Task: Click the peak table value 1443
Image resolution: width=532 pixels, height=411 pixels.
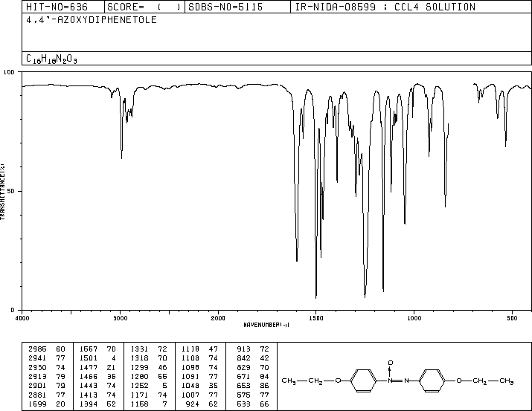Action: [89, 386]
